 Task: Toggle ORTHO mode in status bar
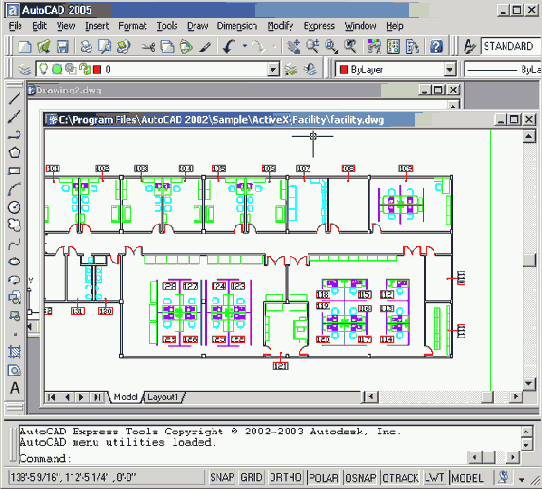tap(285, 478)
